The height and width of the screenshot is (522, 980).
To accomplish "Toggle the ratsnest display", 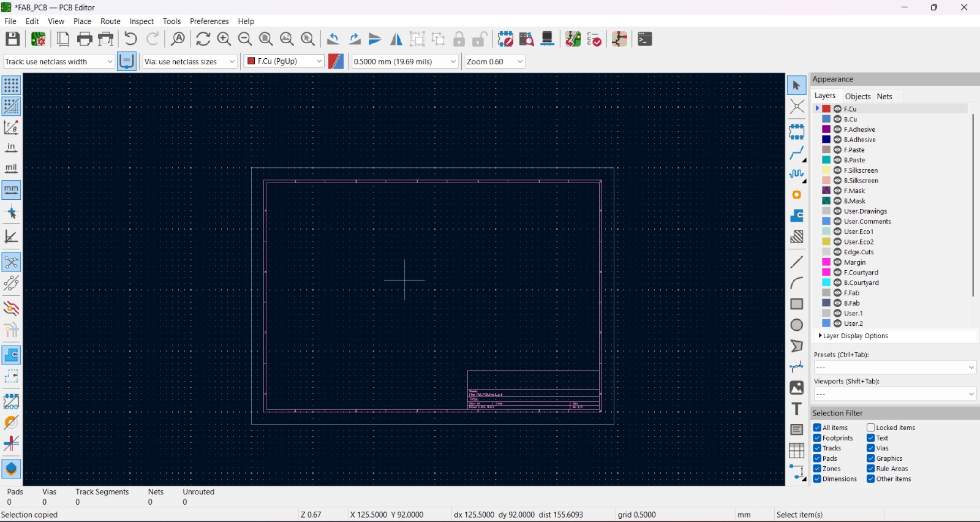I will 11,262.
